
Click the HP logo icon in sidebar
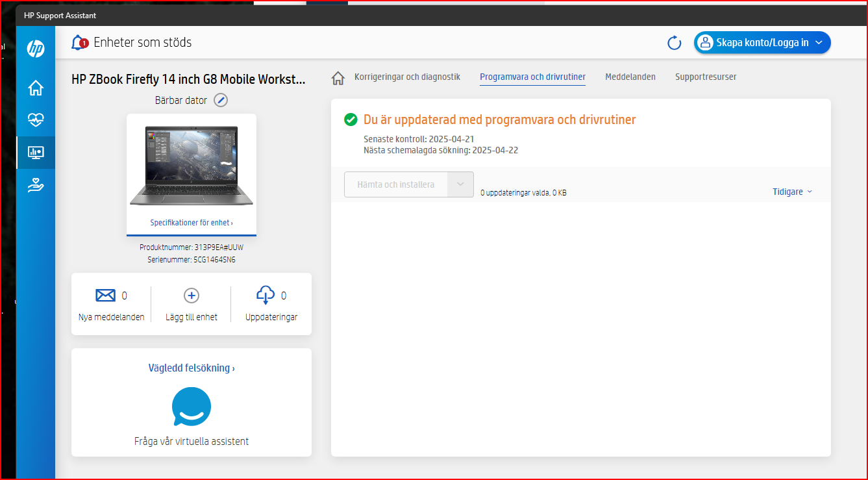click(x=36, y=49)
